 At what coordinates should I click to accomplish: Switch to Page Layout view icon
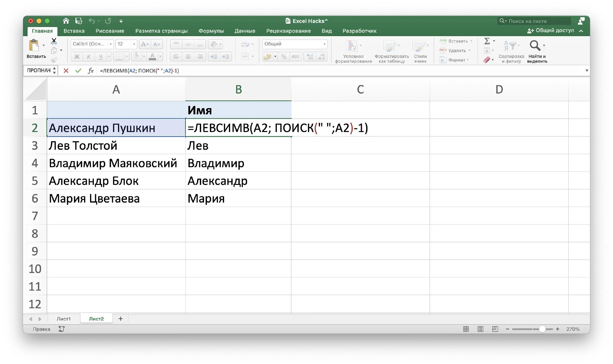480,329
